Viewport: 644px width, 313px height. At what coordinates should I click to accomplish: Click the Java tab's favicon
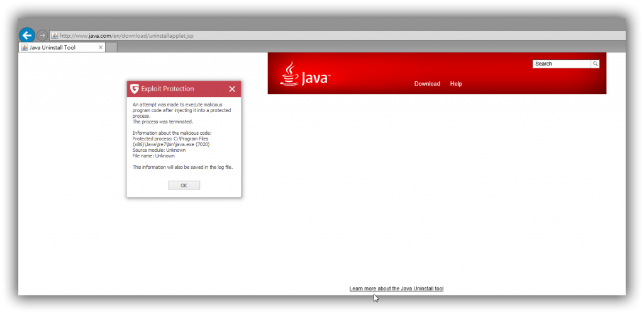[25, 48]
